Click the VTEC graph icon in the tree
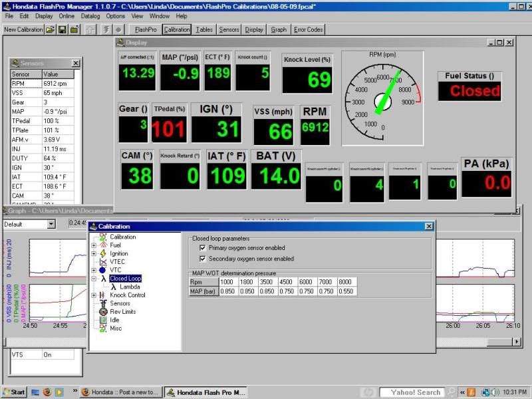This screenshot has width=532, height=399. [x=103, y=261]
